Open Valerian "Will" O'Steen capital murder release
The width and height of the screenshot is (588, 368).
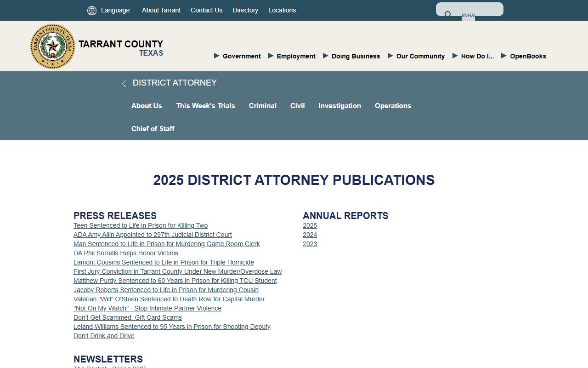pyautogui.click(x=169, y=299)
